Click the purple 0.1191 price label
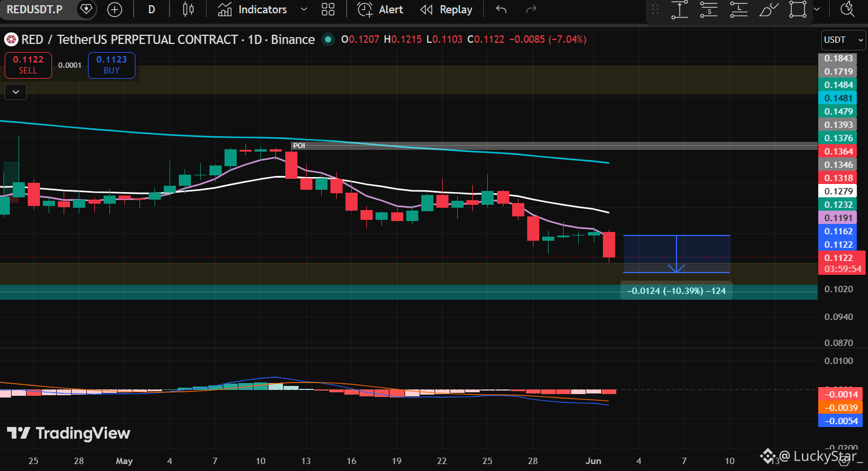Image resolution: width=868 pixels, height=471 pixels. (x=838, y=218)
